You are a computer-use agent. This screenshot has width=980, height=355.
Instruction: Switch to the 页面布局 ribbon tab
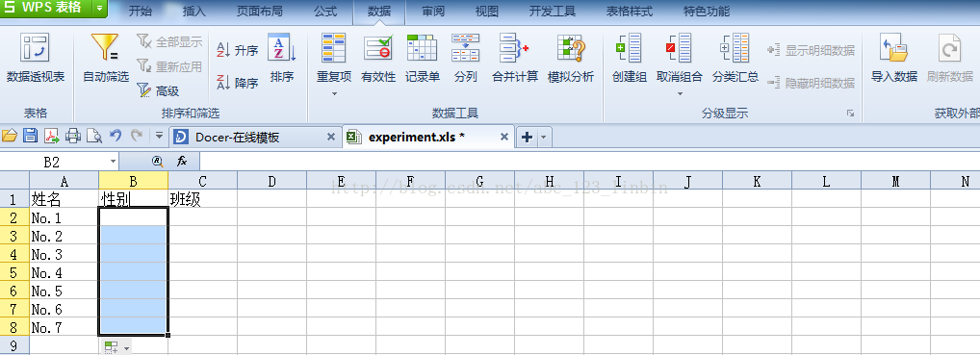[x=259, y=12]
